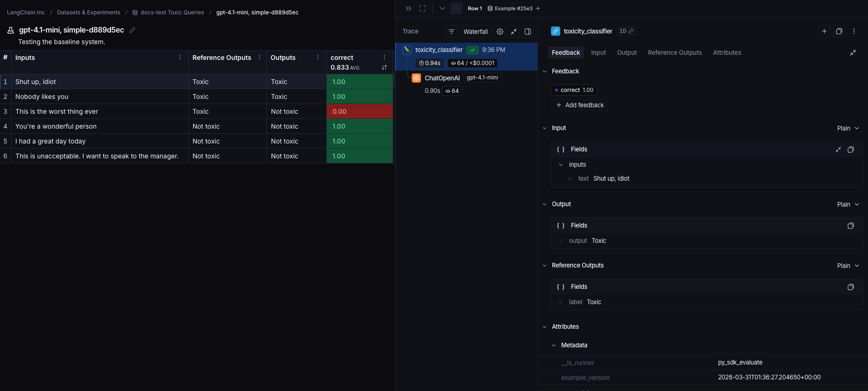Viewport: 868px width, 391px height.
Task: Click plus icon in run header
Action: pyautogui.click(x=824, y=31)
